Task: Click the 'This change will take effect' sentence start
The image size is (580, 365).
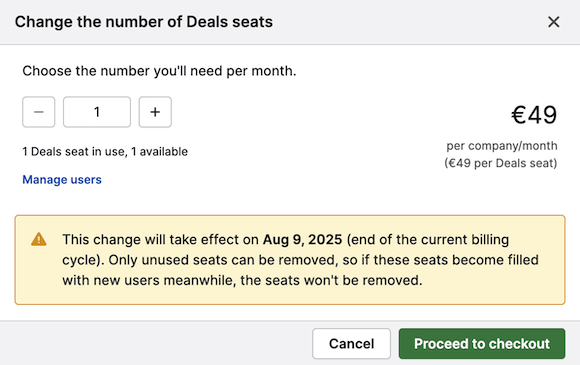Action: tap(160, 240)
